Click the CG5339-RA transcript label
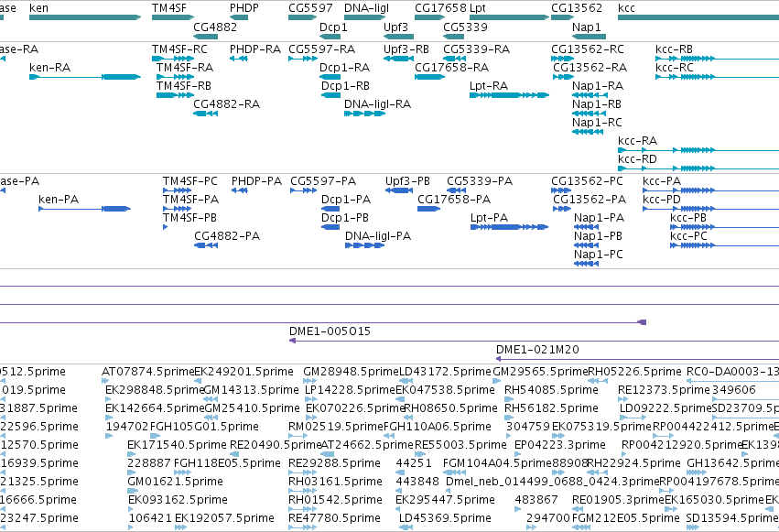 click(476, 49)
